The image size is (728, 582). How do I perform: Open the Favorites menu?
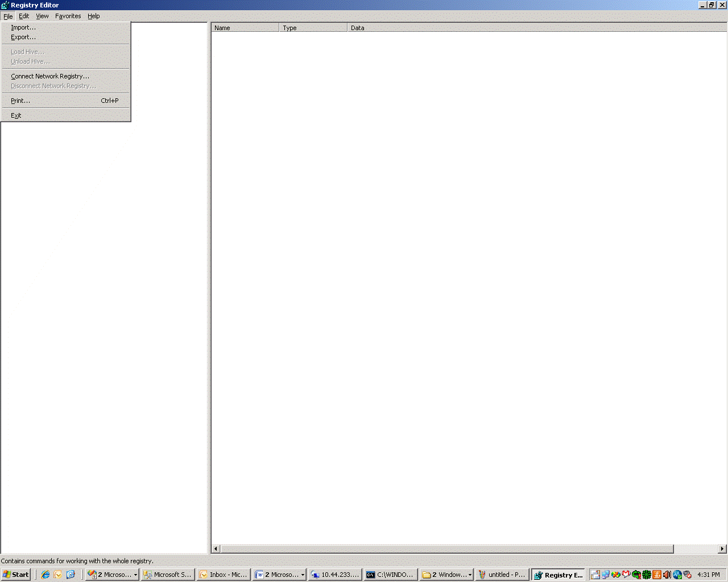click(x=68, y=16)
